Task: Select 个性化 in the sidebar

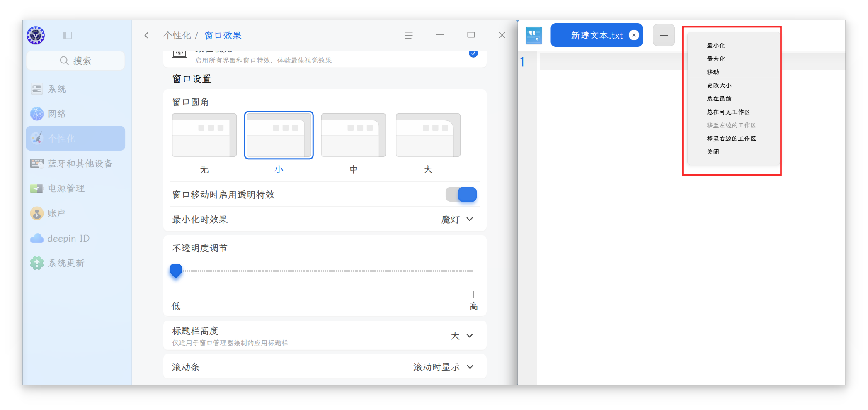Action: tap(75, 138)
